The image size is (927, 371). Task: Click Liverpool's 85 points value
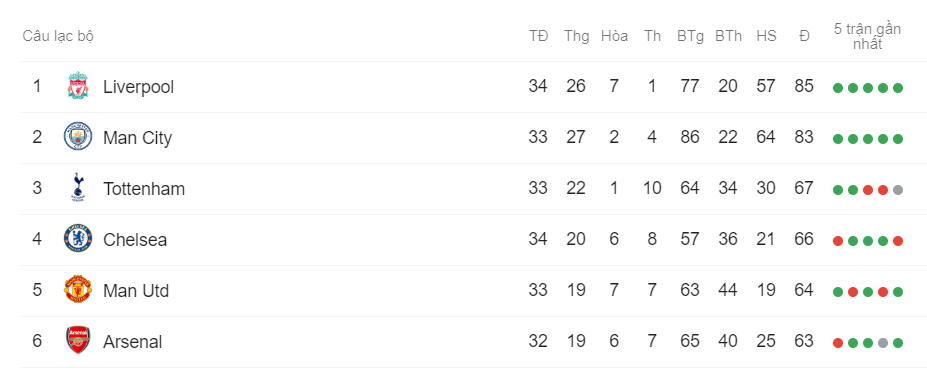[804, 86]
